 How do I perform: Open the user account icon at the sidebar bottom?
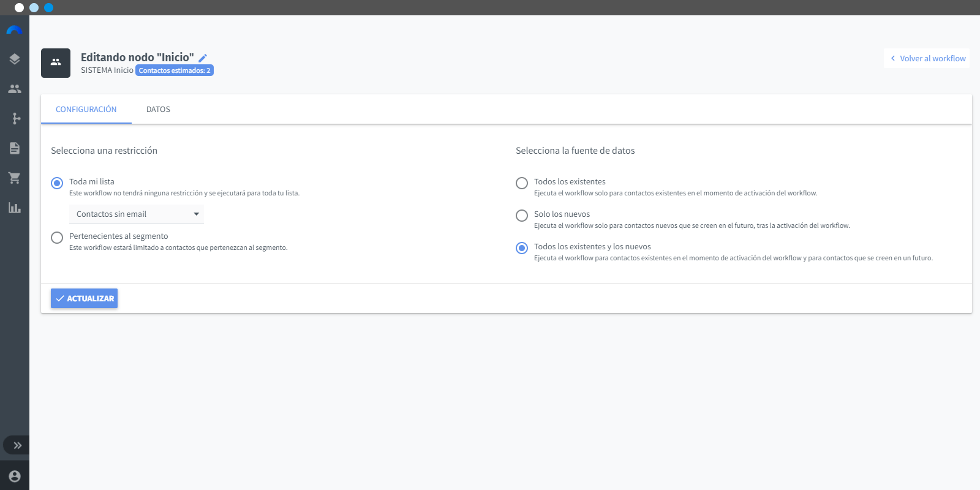[x=15, y=476]
